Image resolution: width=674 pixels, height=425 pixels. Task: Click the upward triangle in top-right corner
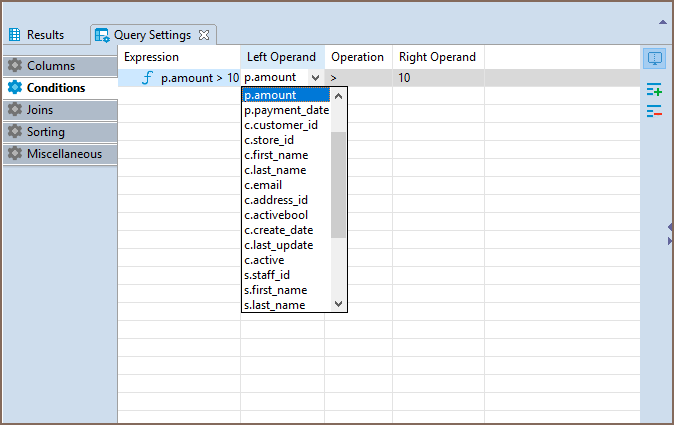[x=661, y=20]
